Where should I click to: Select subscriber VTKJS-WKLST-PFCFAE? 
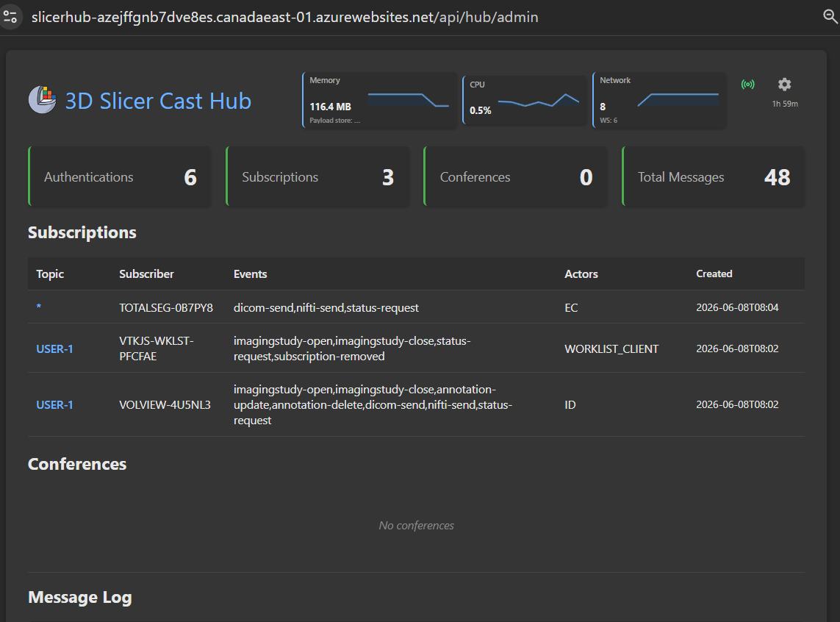tap(157, 348)
